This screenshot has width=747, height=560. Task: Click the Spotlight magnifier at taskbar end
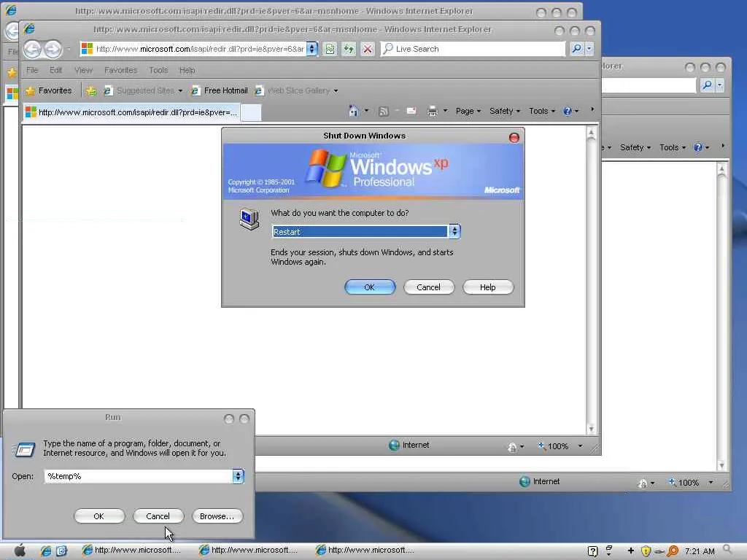[727, 550]
